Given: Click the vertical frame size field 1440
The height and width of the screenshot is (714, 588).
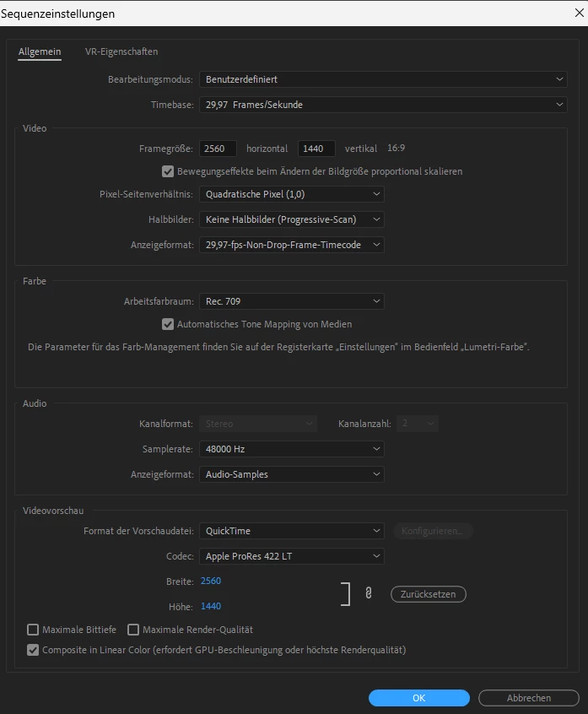Looking at the screenshot, I should (316, 149).
